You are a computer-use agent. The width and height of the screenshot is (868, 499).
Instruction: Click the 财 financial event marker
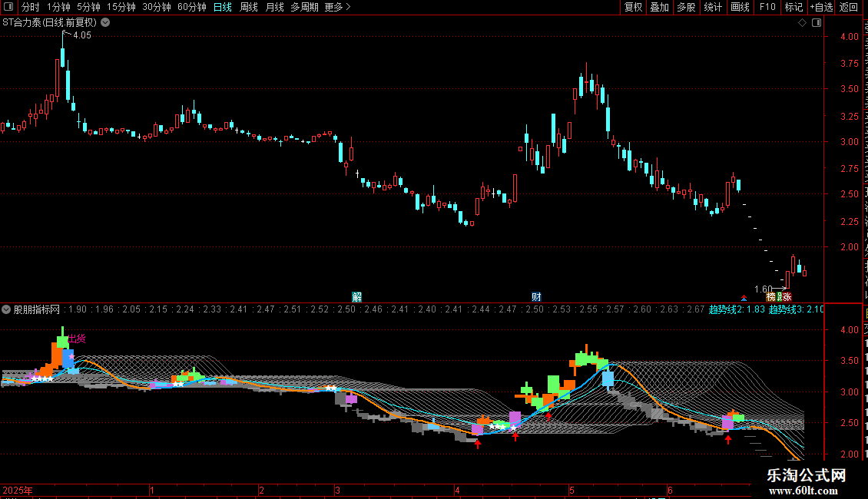pos(536,297)
